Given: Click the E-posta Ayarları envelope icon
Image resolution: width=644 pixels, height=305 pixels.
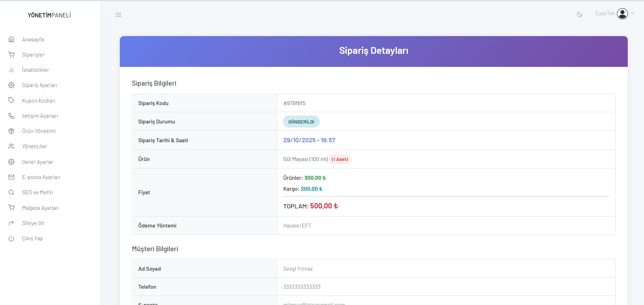Looking at the screenshot, I should tap(11, 177).
